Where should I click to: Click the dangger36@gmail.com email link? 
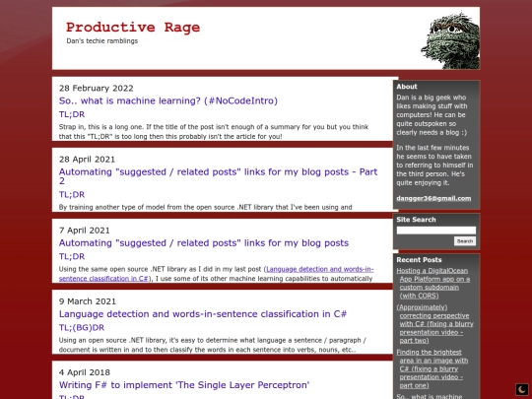tap(433, 198)
